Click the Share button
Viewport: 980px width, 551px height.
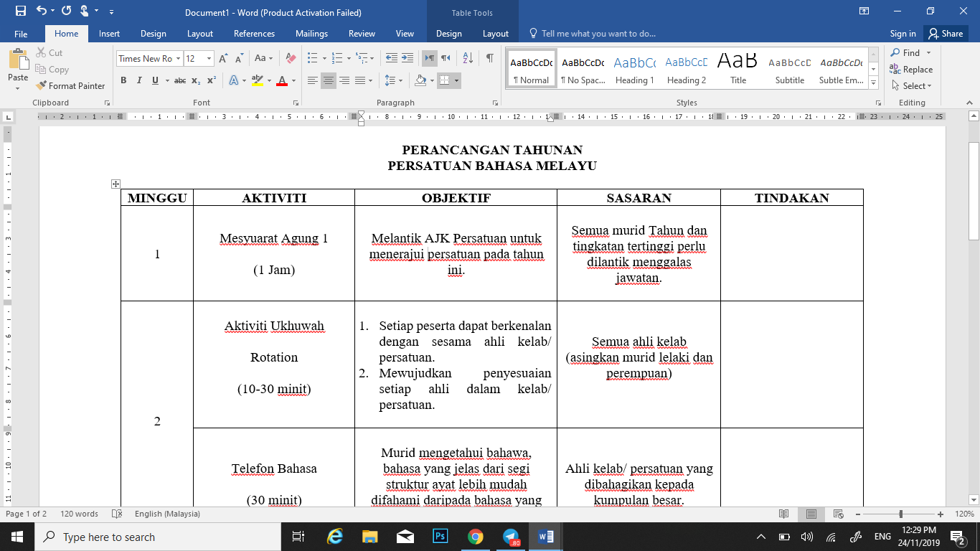pyautogui.click(x=946, y=34)
